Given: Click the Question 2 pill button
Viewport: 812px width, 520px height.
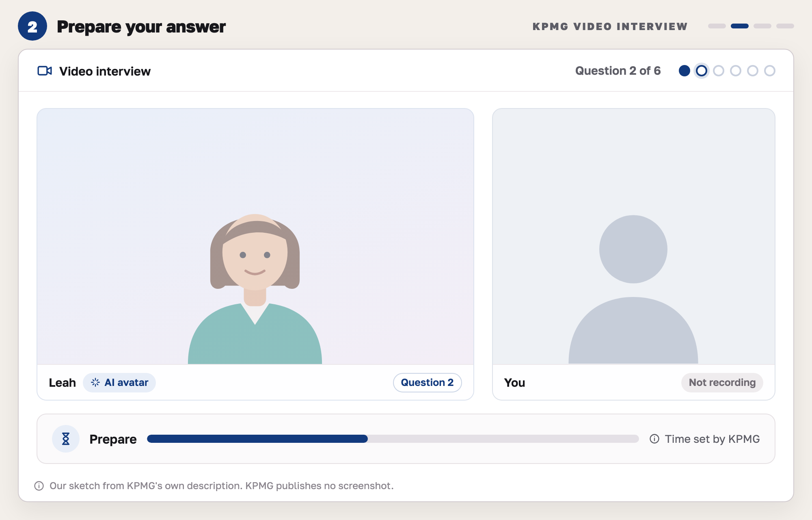Looking at the screenshot, I should click(427, 382).
